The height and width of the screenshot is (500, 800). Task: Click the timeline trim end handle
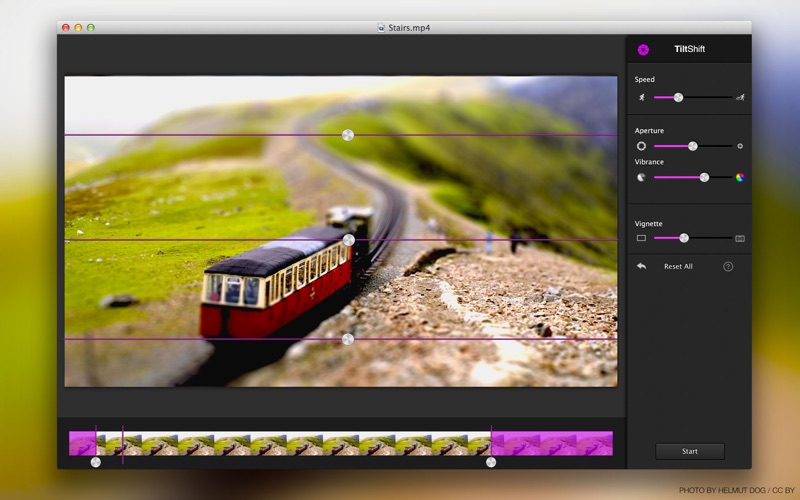tap(491, 462)
